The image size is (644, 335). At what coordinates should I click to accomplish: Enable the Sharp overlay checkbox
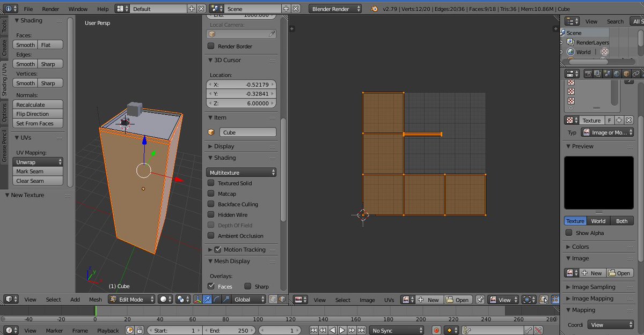(x=247, y=286)
